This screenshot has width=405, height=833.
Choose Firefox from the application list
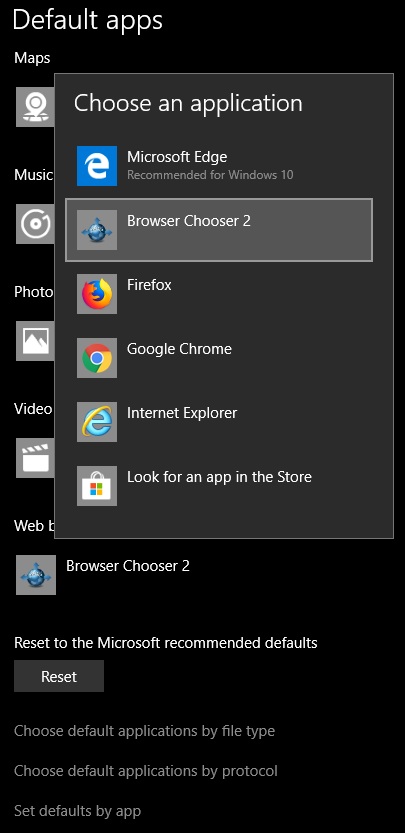tap(219, 294)
